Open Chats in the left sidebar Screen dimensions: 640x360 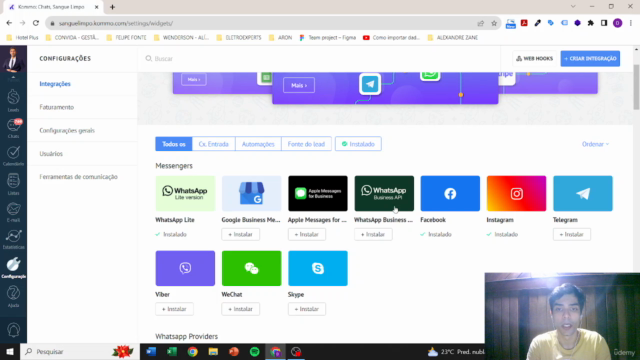click(13, 128)
